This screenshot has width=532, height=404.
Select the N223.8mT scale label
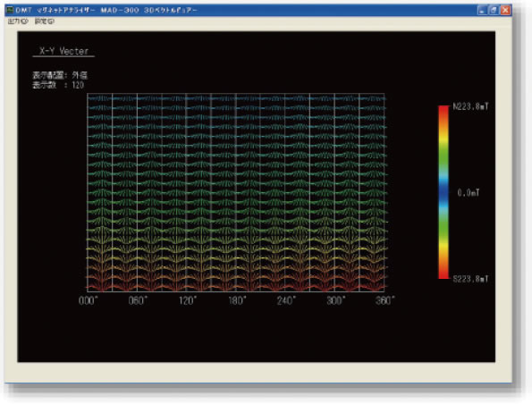tap(470, 106)
